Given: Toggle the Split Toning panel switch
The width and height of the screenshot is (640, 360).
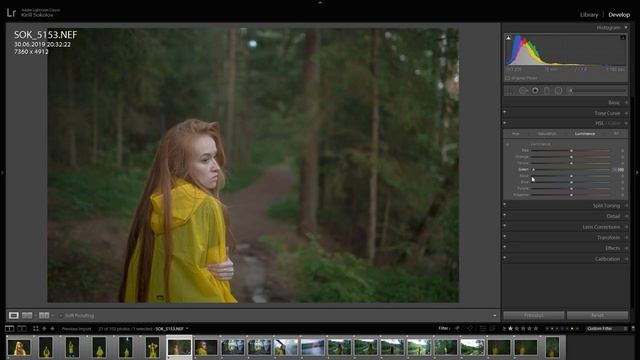Looking at the screenshot, I should 505,204.
